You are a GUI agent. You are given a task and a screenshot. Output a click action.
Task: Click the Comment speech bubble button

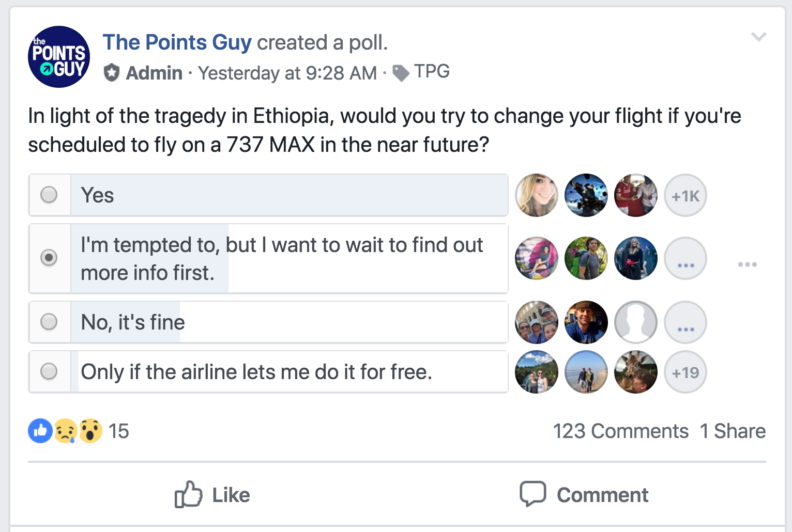(x=584, y=495)
